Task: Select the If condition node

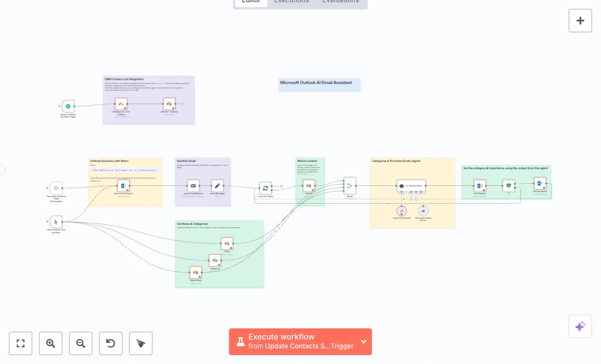Action: coord(509,185)
